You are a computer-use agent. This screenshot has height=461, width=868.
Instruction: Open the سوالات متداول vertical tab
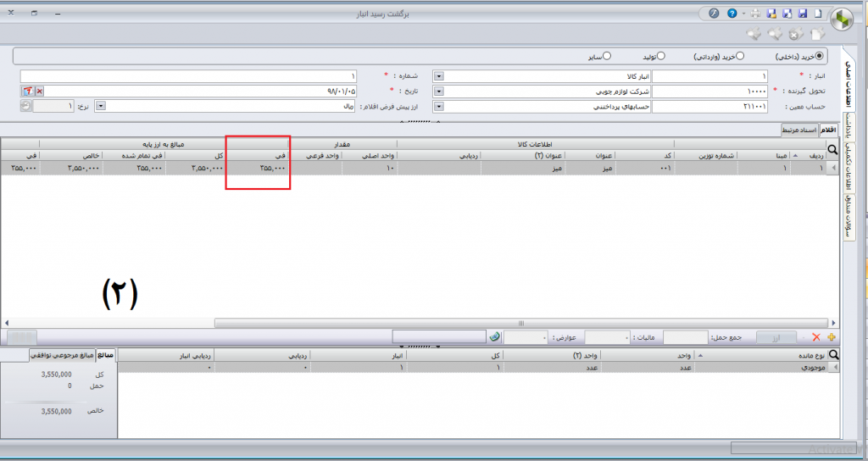pos(849,217)
